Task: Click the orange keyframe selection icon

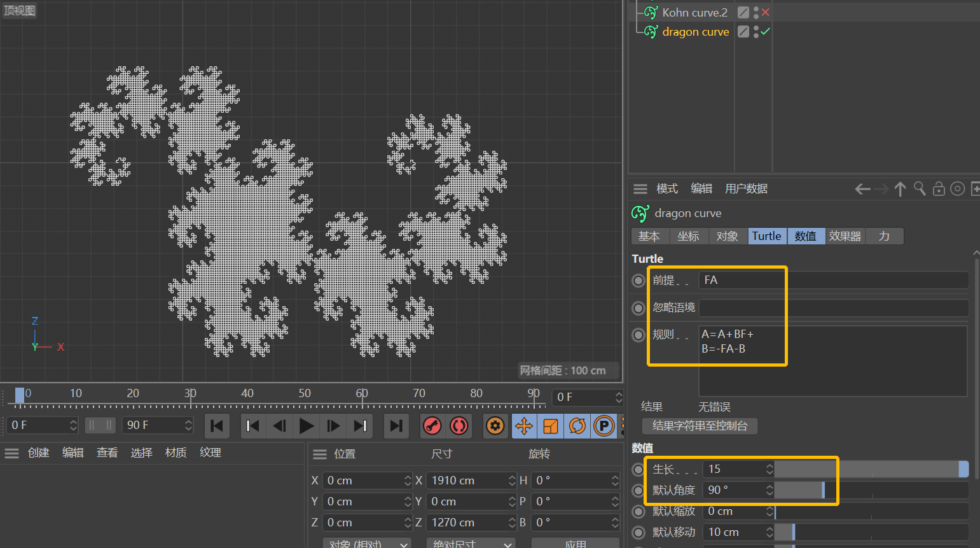Action: pyautogui.click(x=495, y=426)
